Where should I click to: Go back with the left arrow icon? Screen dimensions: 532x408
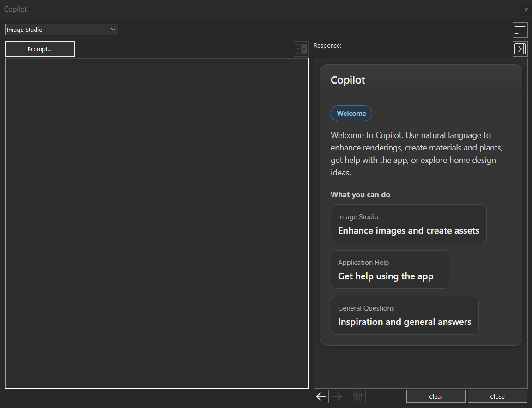tap(321, 396)
